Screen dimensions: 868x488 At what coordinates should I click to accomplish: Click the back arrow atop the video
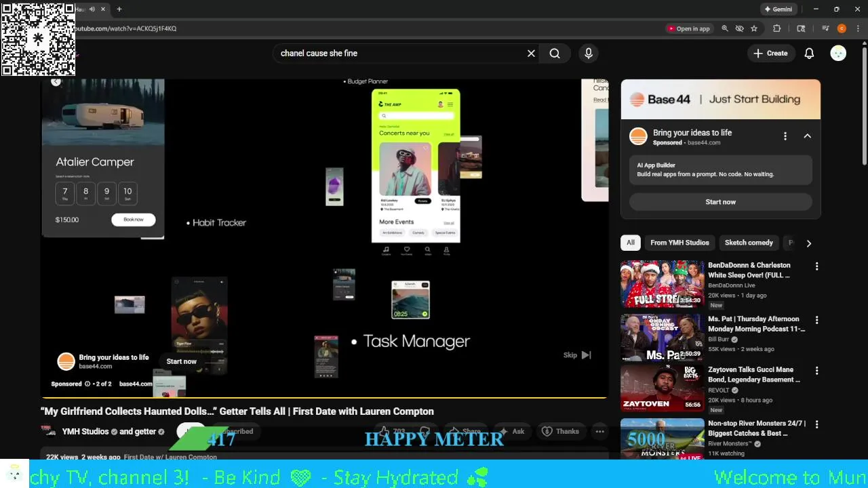tap(56, 82)
